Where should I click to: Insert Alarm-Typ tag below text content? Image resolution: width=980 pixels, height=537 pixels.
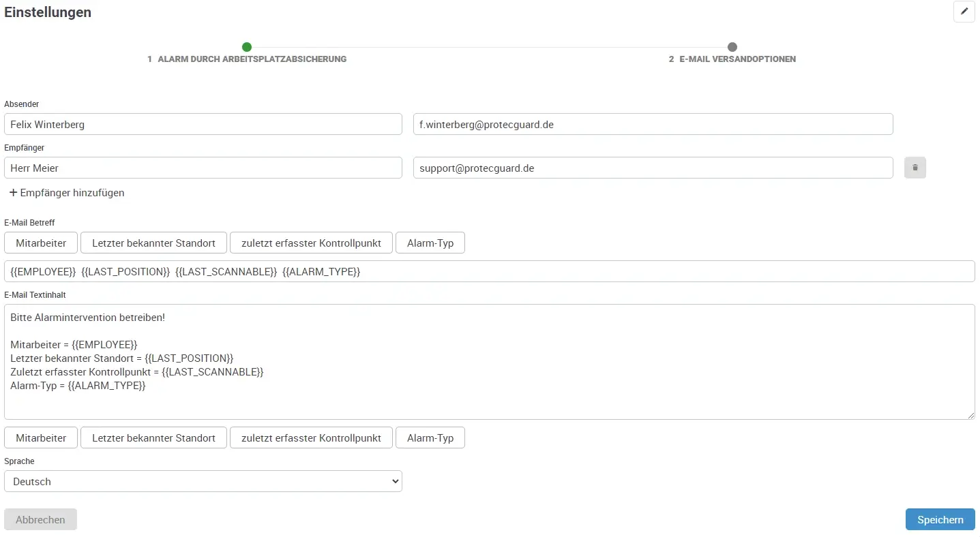430,438
